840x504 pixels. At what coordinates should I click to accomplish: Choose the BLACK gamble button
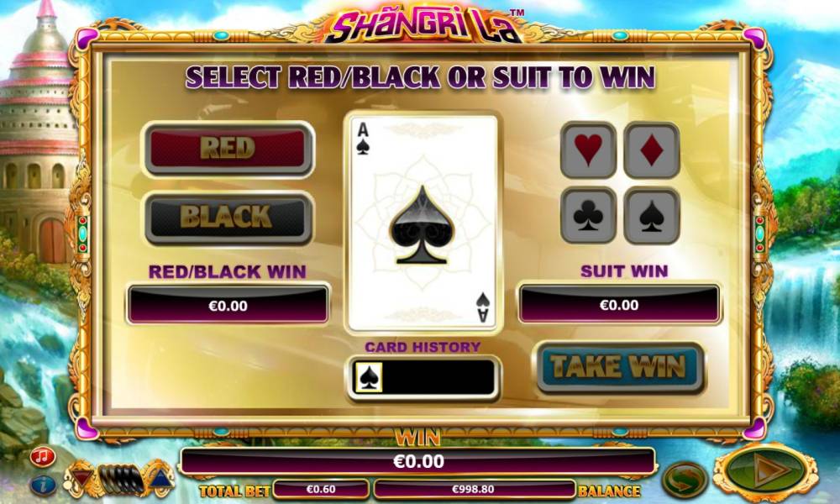tap(228, 218)
